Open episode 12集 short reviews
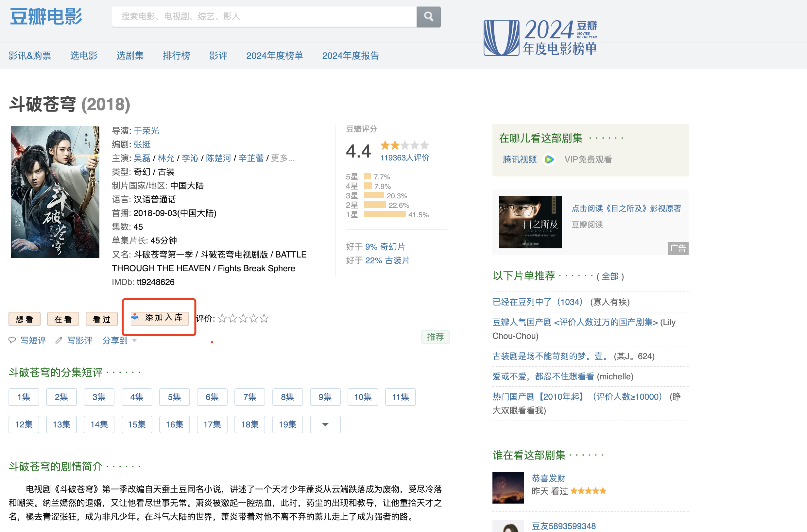 (24, 424)
